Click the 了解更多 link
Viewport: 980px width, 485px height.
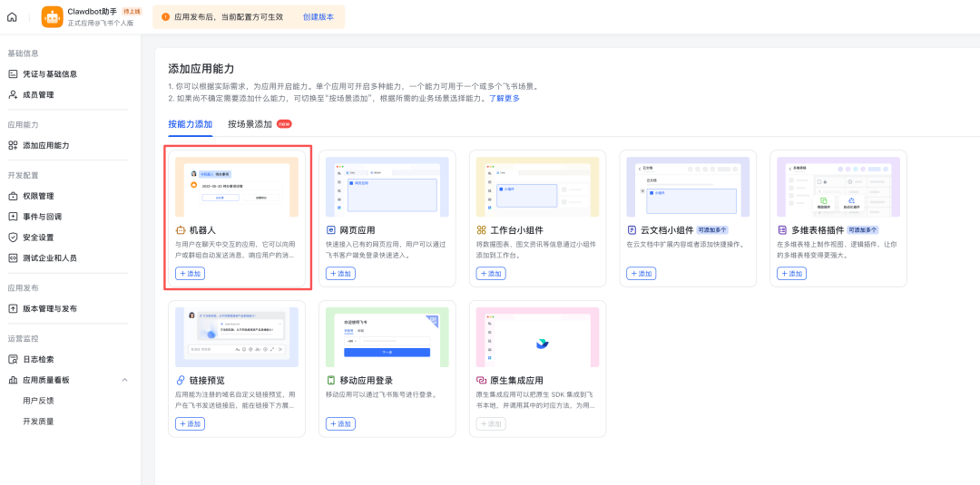tap(505, 98)
